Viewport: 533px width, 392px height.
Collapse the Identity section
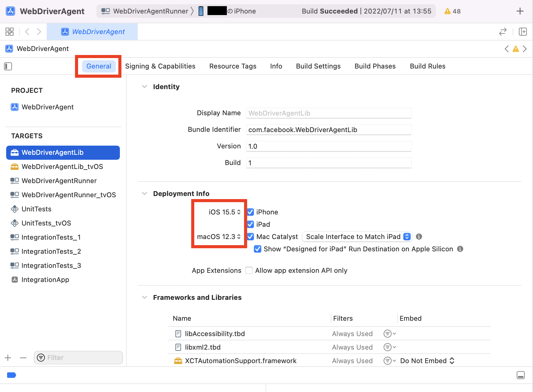coord(144,87)
